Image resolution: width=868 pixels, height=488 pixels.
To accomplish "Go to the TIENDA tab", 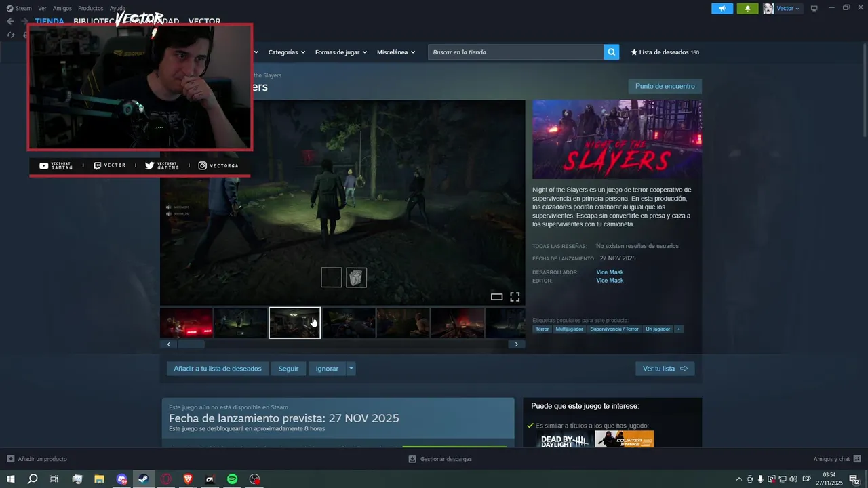I will click(x=50, y=21).
